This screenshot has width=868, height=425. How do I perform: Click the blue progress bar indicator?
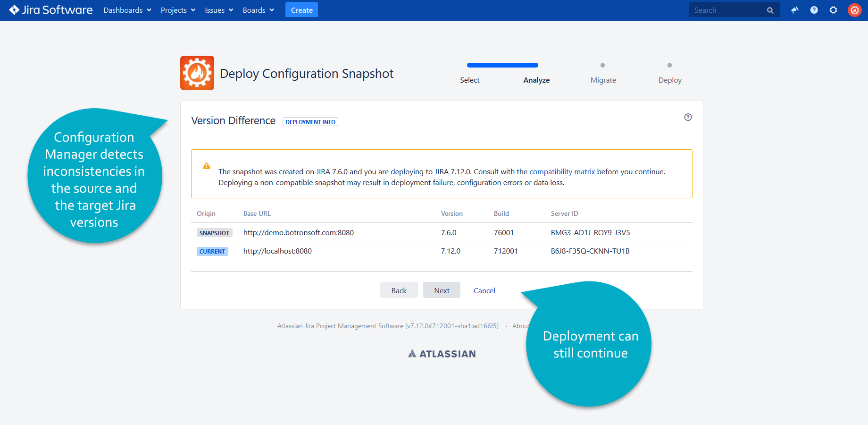pos(502,65)
